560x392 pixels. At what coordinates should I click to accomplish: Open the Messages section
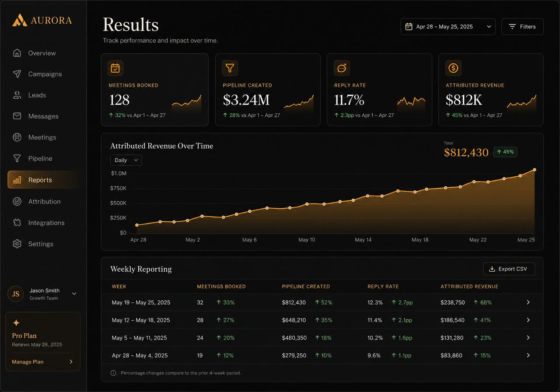coord(42,116)
